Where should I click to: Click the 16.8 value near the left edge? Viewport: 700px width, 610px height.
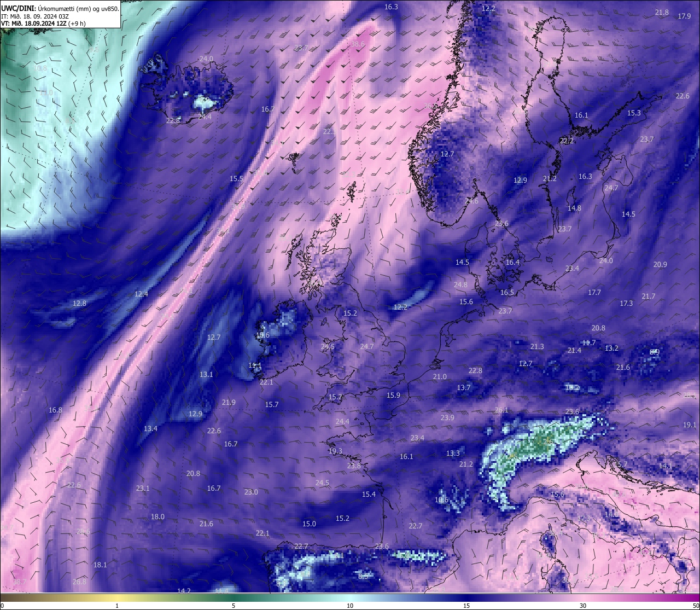coord(55,410)
